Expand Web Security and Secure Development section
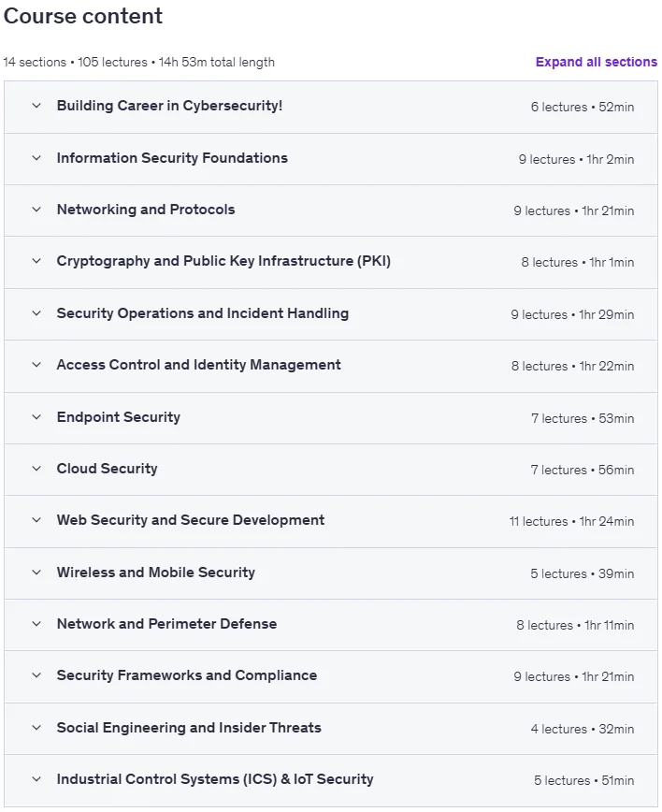The width and height of the screenshot is (662, 812). coord(331,521)
